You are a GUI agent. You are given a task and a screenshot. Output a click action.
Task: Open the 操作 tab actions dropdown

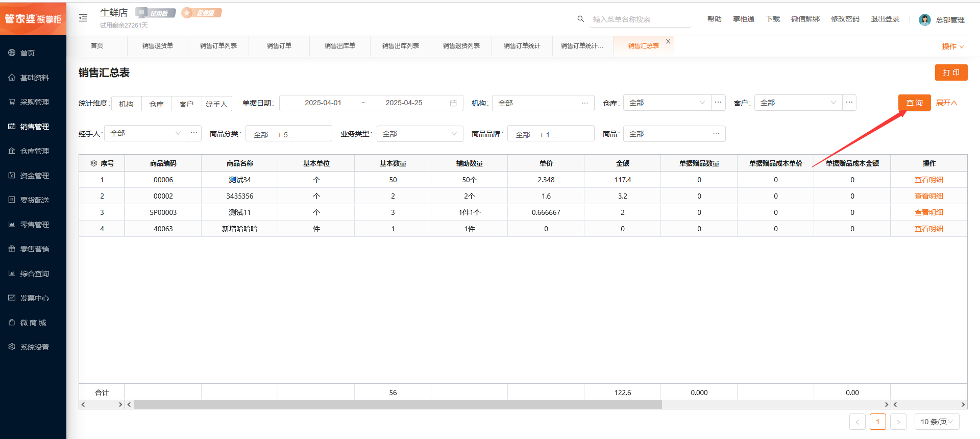tap(952, 46)
